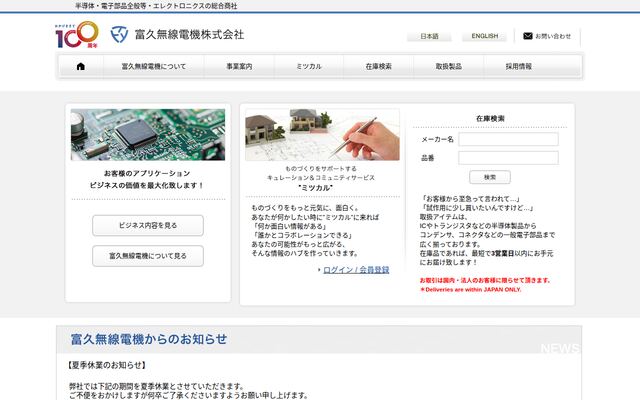The height and width of the screenshot is (400, 640).
Task: Open 富久無線電機について menu item
Action: point(154,66)
